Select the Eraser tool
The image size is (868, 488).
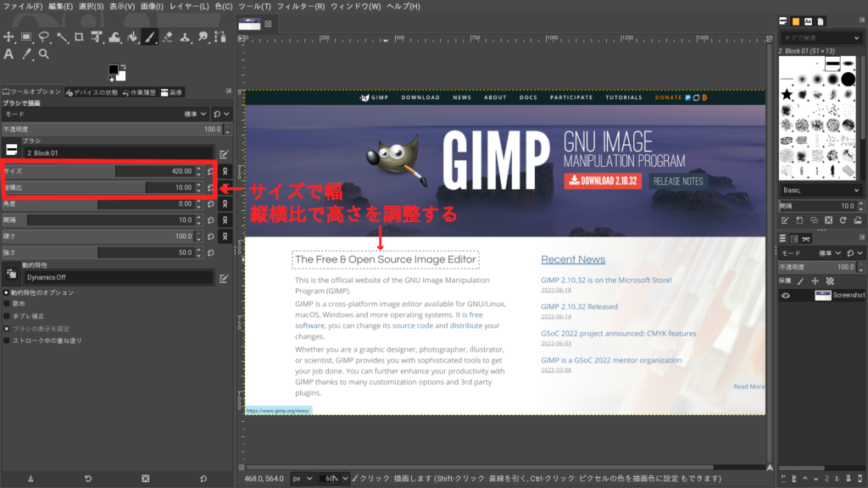pyautogui.click(x=168, y=37)
